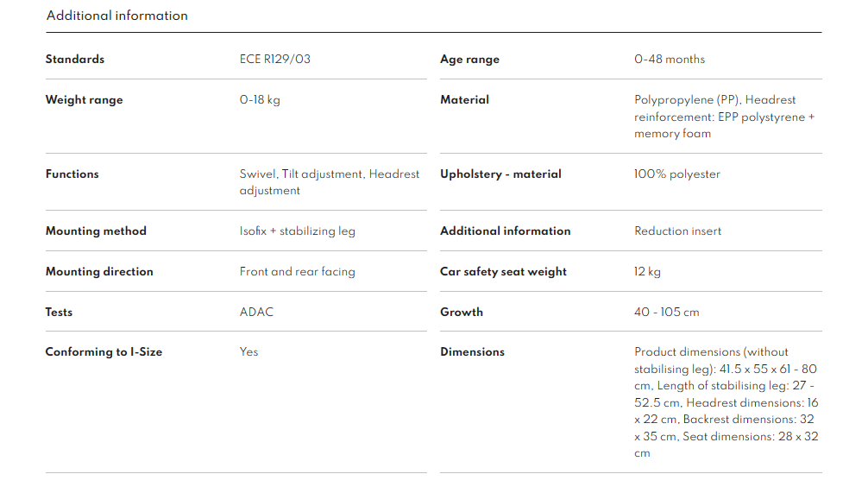
Task: Click the Weight range label
Action: [x=84, y=100]
